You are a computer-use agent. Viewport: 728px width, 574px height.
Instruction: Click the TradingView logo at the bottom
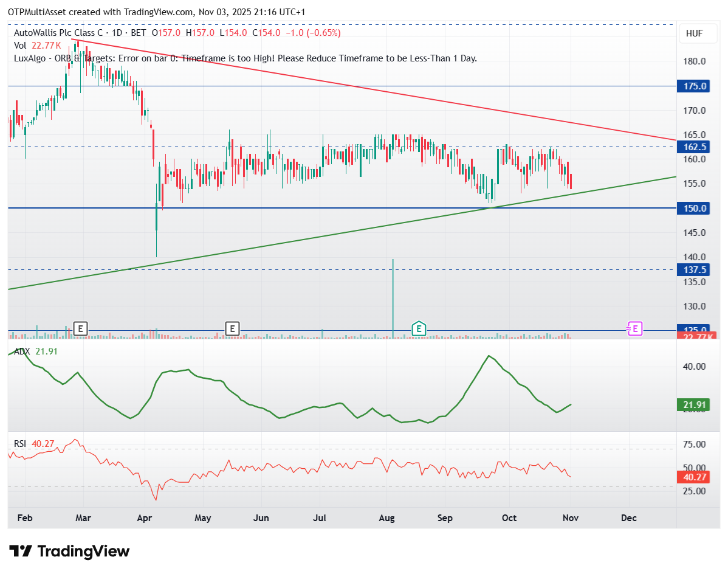pyautogui.click(x=69, y=552)
